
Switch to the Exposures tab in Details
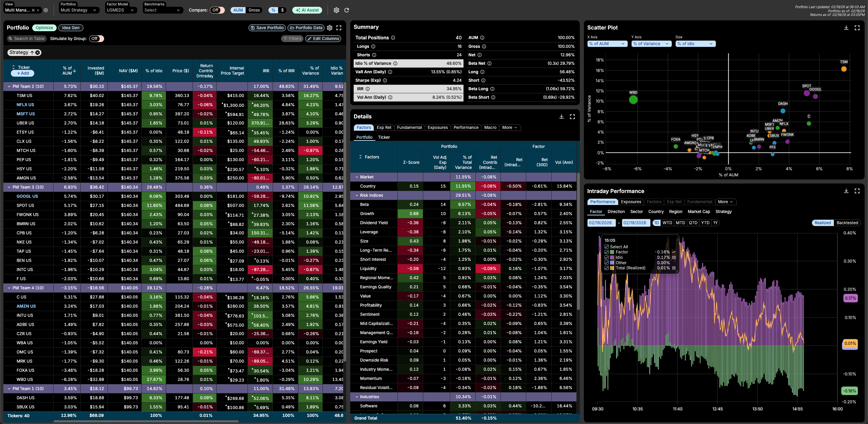[437, 128]
